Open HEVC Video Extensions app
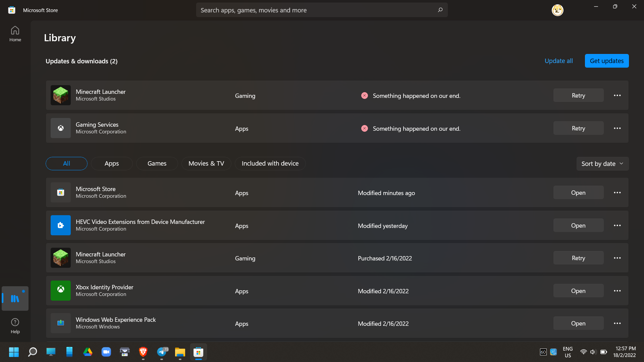The height and width of the screenshot is (362, 644). coord(578,226)
